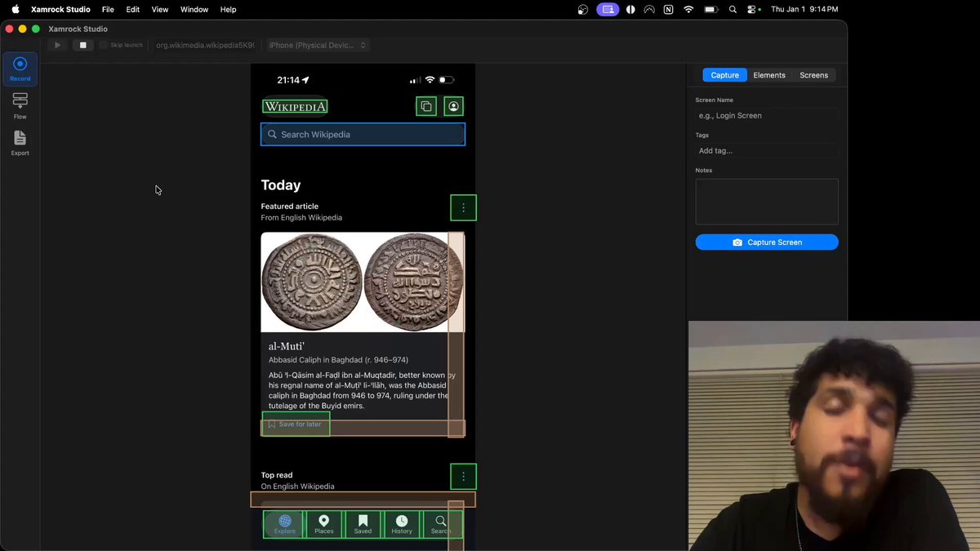
Task: Tap the Explore tab in the phone
Action: (284, 524)
